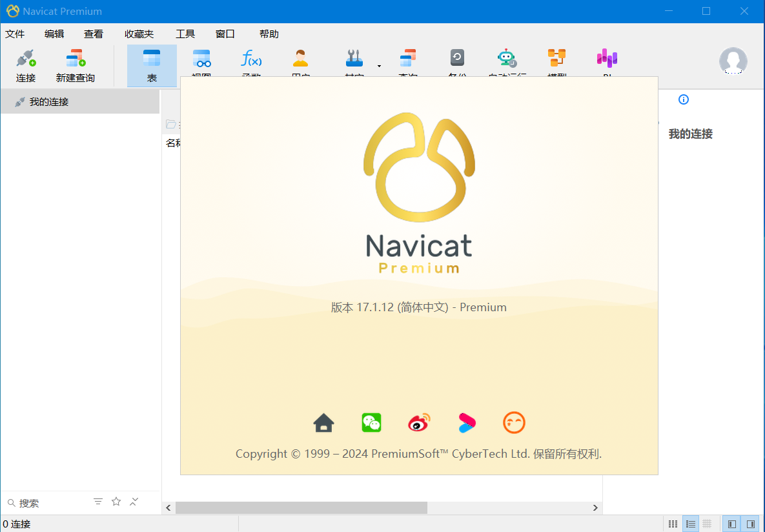This screenshot has width=765, height=532.
Task: Toggle the right information pane button
Action: coord(750,524)
